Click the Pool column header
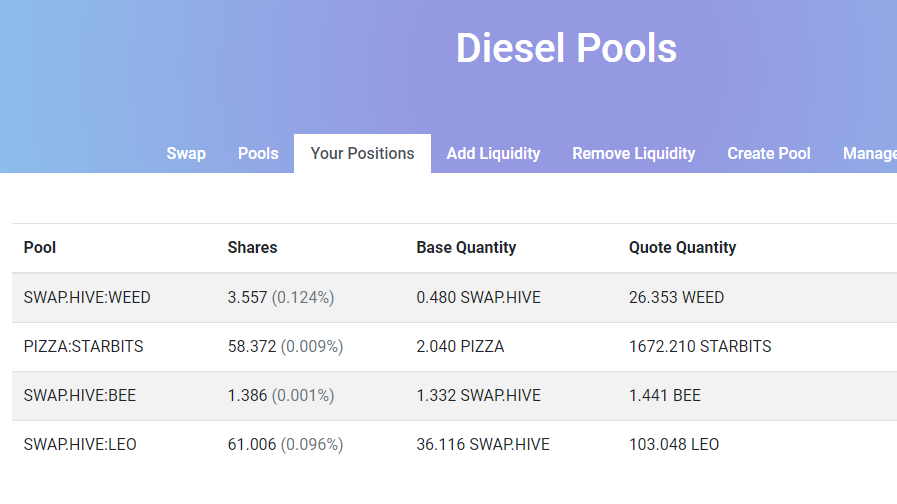897x504 pixels. click(39, 248)
